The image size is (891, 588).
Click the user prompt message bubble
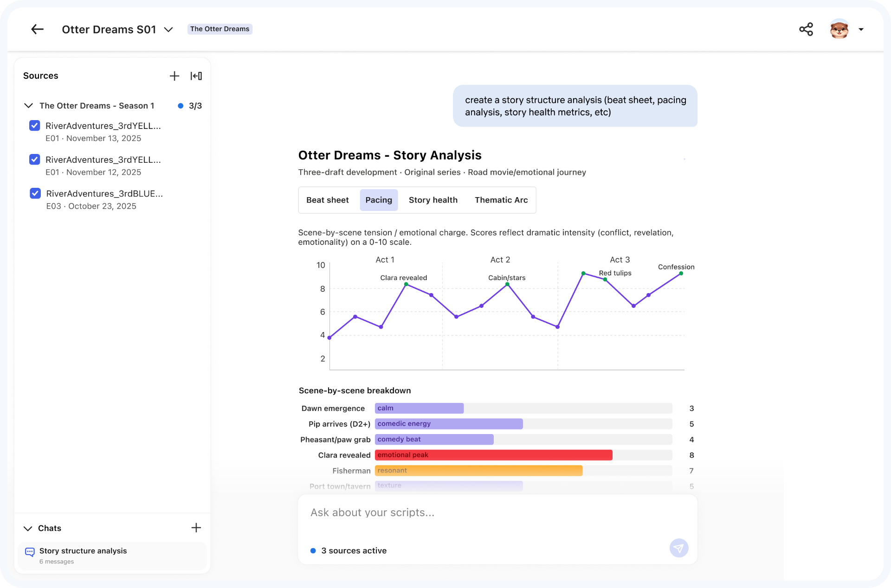[575, 106]
